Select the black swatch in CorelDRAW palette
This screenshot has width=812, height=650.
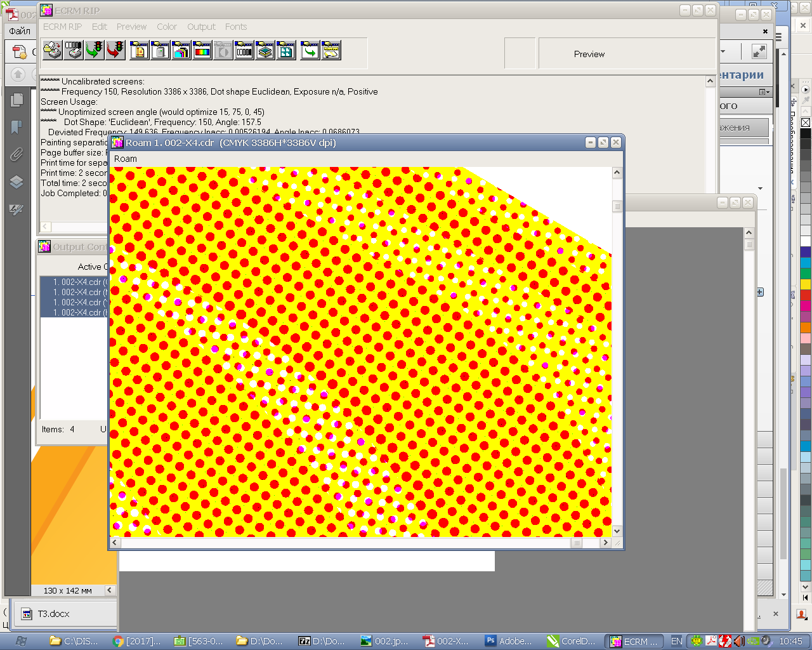tap(806, 133)
